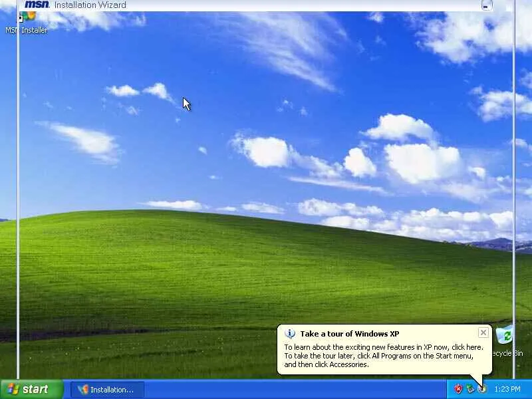Close the Windows XP tour balloon
This screenshot has width=532, height=399.
click(x=483, y=332)
